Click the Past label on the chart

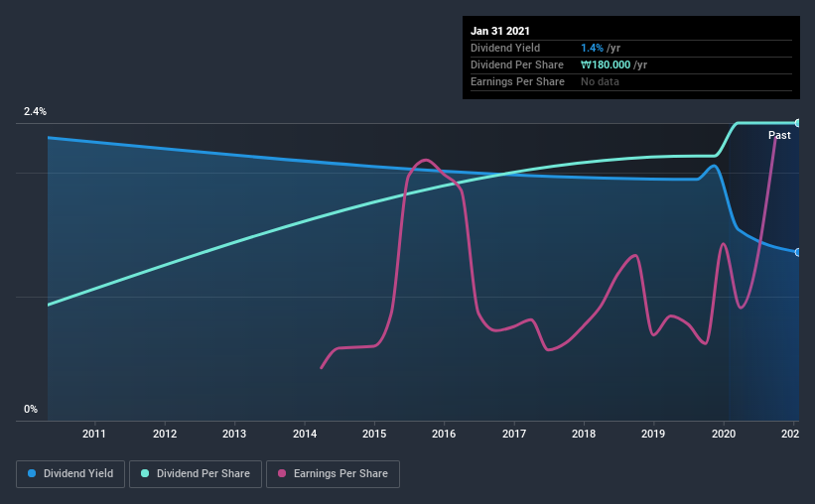779,135
